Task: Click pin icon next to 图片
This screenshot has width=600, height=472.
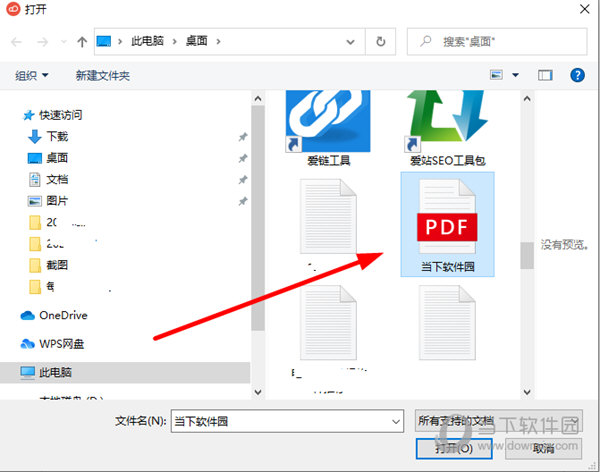Action: point(243,201)
